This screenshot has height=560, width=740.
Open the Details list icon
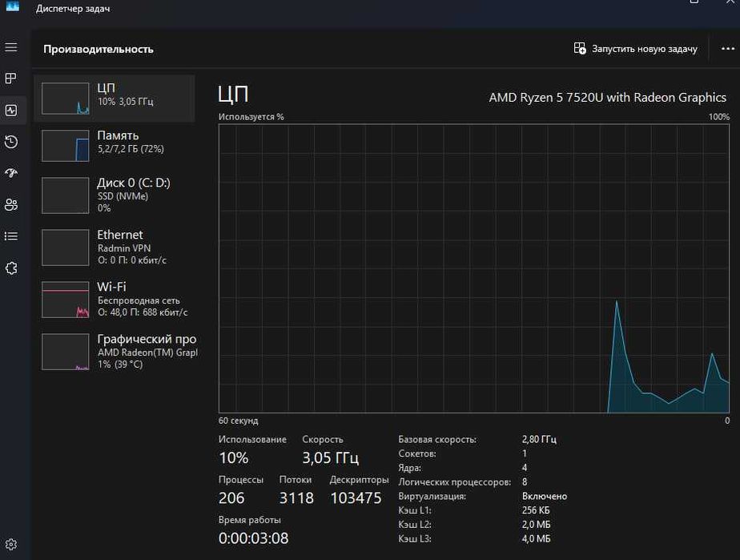pyautogui.click(x=11, y=236)
